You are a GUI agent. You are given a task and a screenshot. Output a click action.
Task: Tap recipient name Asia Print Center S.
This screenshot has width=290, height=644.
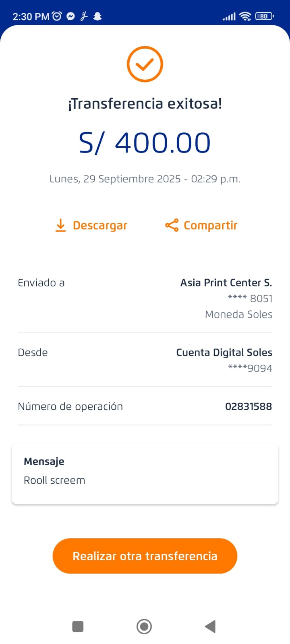pyautogui.click(x=226, y=283)
